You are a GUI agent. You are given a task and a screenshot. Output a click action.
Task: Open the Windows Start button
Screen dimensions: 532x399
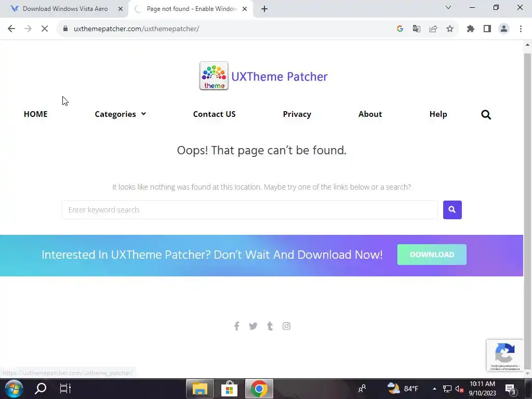(14, 389)
